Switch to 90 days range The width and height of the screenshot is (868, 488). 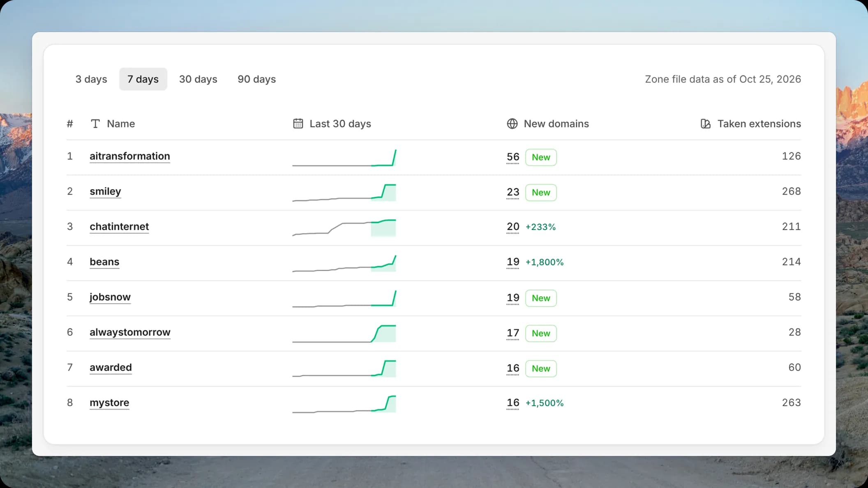tap(256, 79)
